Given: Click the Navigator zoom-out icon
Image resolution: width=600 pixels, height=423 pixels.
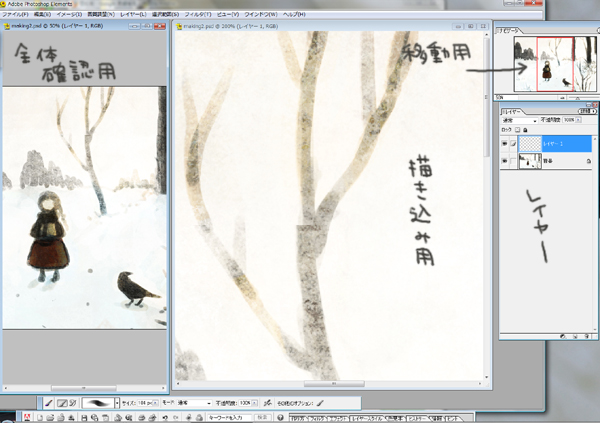Looking at the screenshot, I should point(562,98).
